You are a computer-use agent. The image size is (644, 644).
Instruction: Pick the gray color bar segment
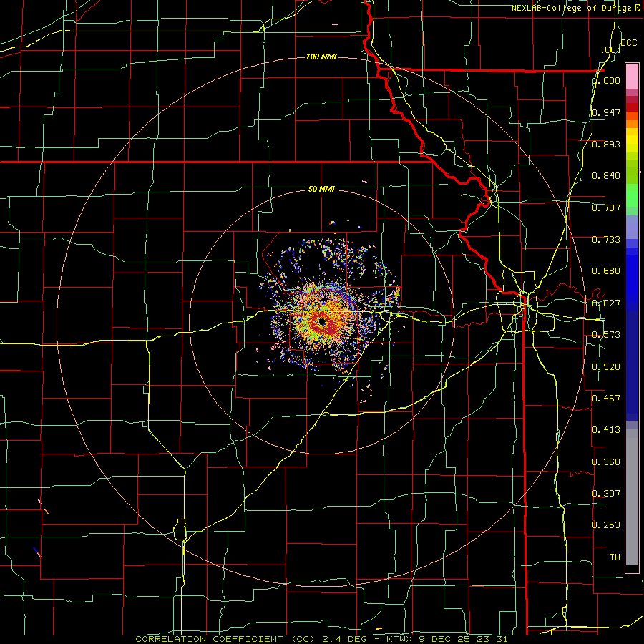(632, 497)
